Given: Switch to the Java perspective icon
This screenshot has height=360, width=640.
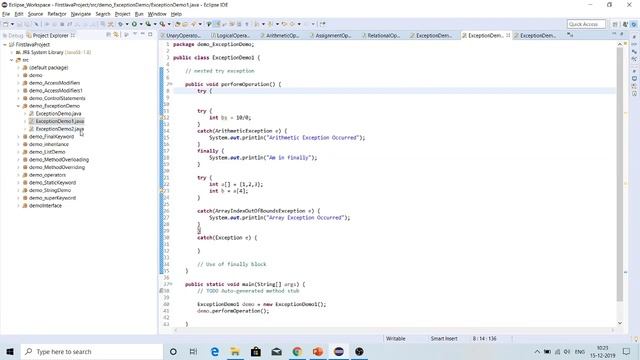Looking at the screenshot, I should point(625,24).
